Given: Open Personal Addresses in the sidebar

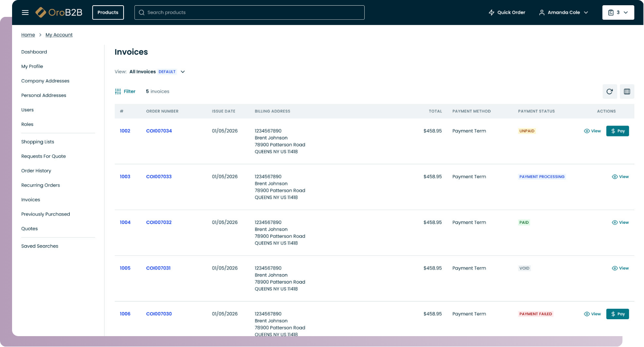Looking at the screenshot, I should [44, 95].
